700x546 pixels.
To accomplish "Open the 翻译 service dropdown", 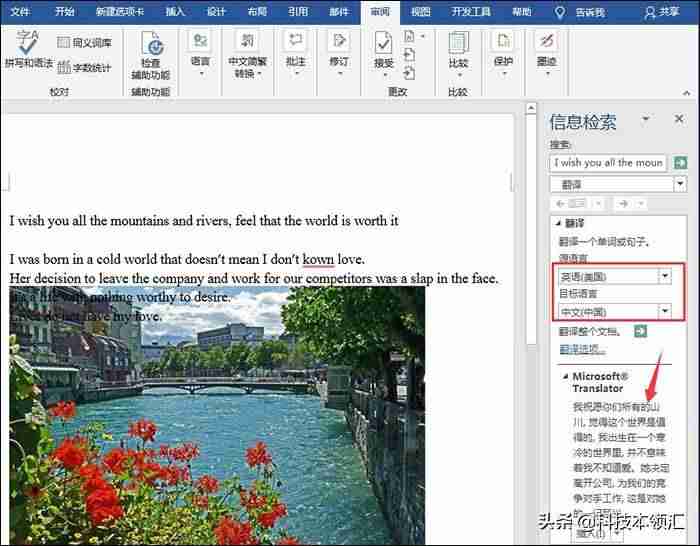I will point(680,183).
